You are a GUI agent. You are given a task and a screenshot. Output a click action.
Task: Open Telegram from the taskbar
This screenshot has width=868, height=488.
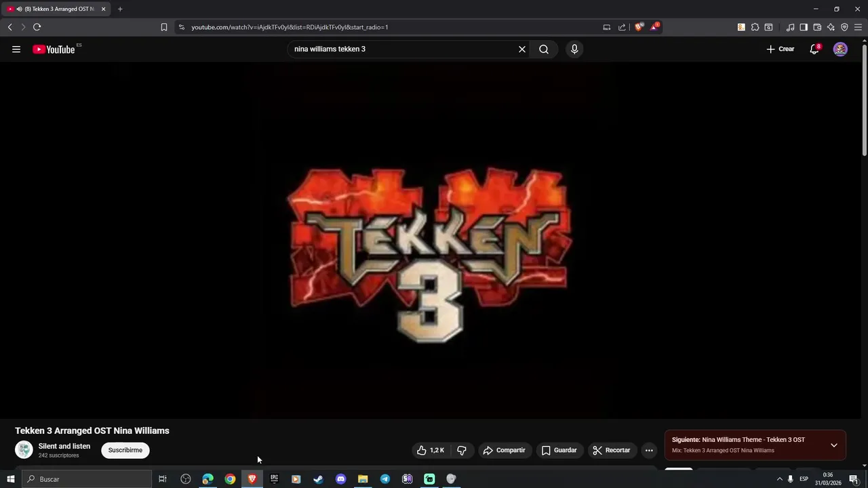385,479
